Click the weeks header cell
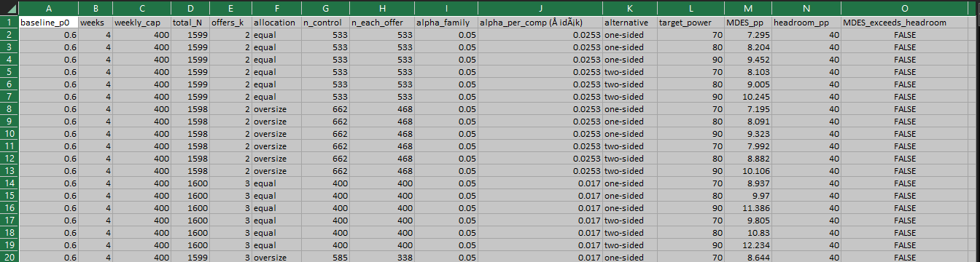 coord(96,23)
